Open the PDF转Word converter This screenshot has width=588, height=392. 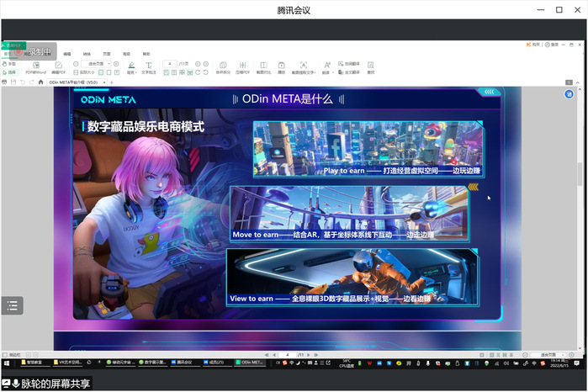coord(35,68)
